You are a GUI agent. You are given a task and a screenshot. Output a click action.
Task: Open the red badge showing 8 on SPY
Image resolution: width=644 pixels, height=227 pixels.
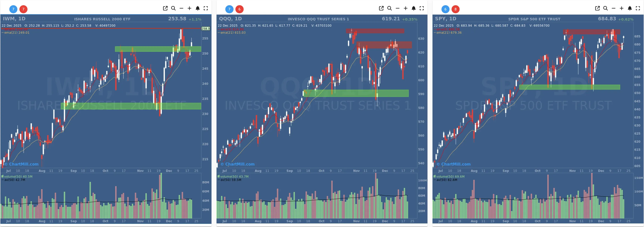click(455, 9)
